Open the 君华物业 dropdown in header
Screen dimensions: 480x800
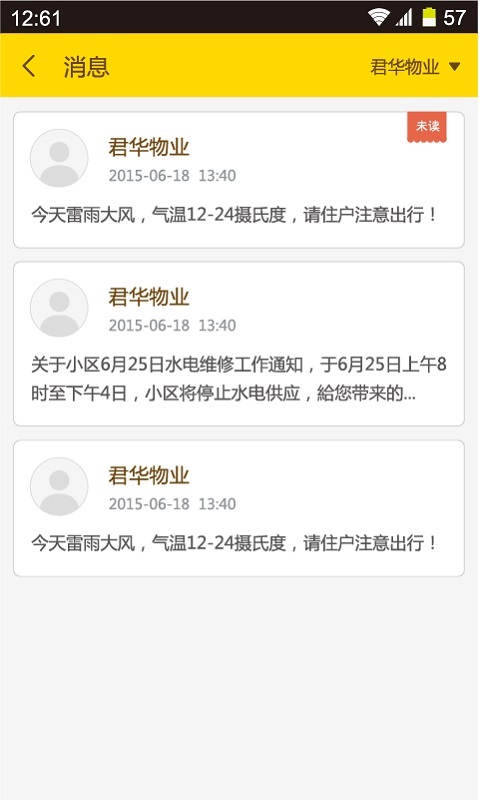click(x=415, y=67)
